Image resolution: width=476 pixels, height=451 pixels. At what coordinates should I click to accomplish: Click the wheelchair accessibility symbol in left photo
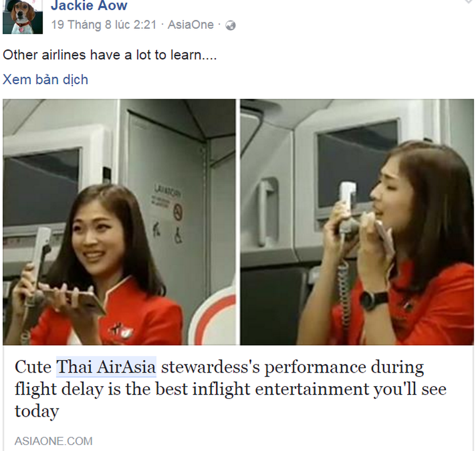click(x=178, y=236)
